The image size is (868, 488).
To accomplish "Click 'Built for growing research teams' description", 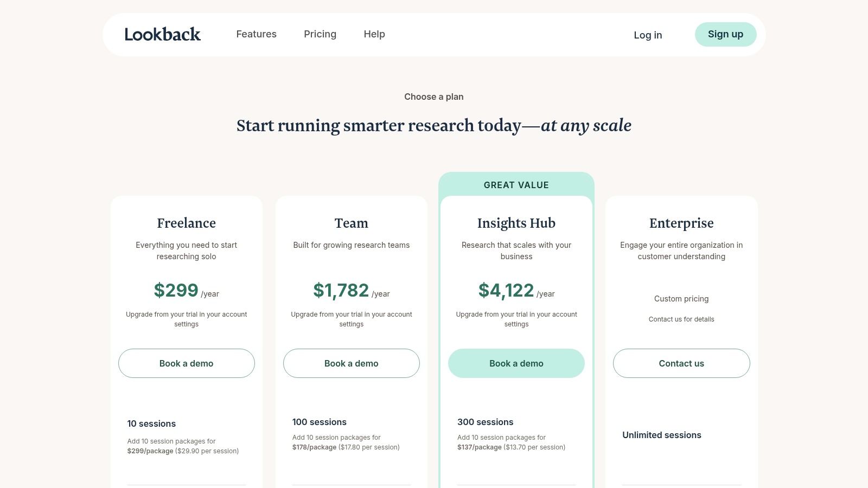I will (352, 245).
